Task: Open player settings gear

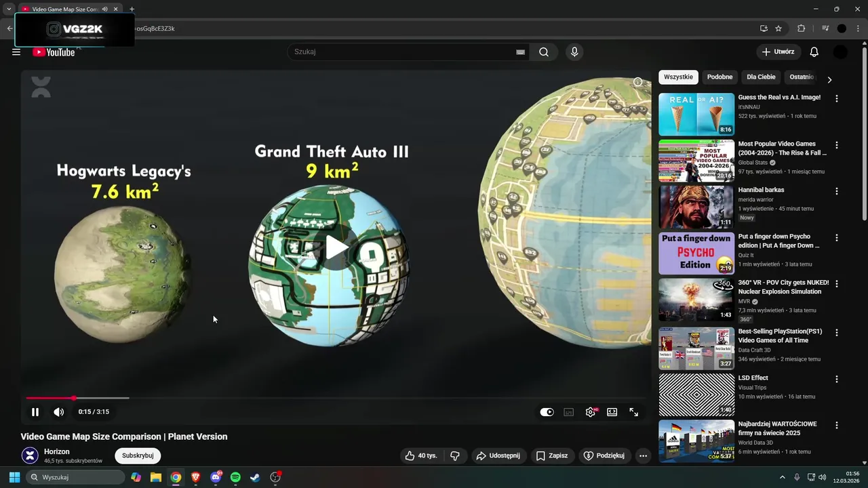Action: tap(591, 411)
